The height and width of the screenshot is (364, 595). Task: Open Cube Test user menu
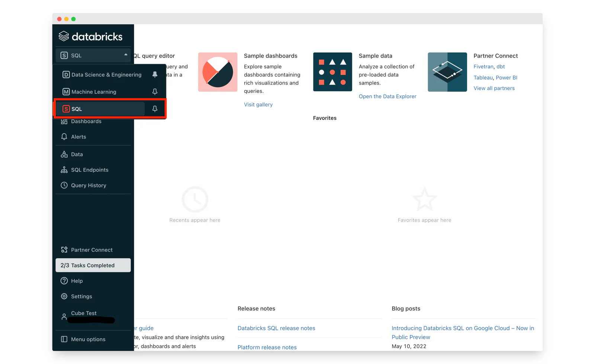84,313
